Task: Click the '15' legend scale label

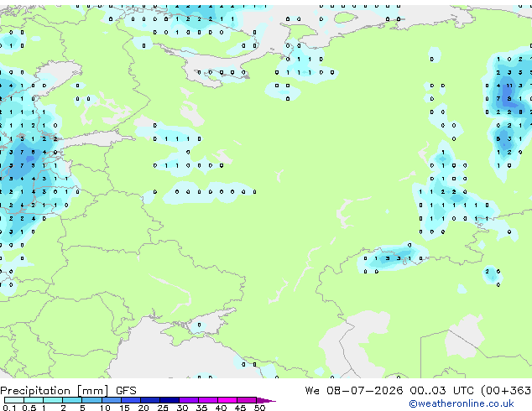Action: point(124,408)
